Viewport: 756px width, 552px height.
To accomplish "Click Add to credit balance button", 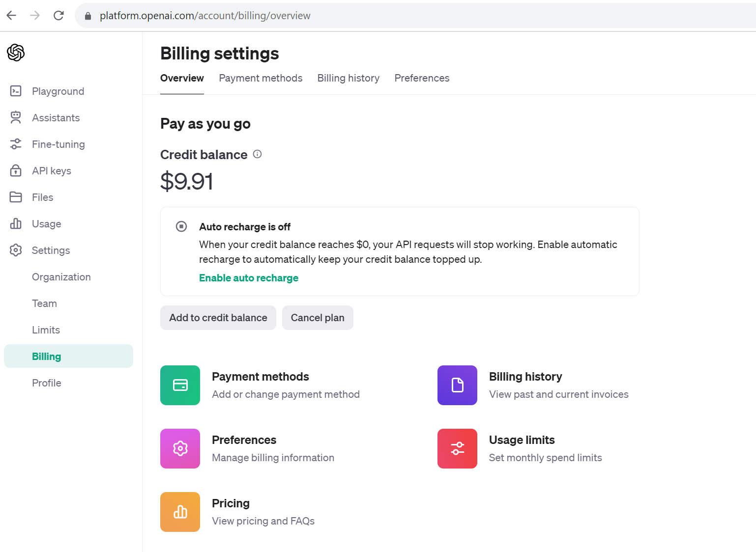I will tap(218, 318).
